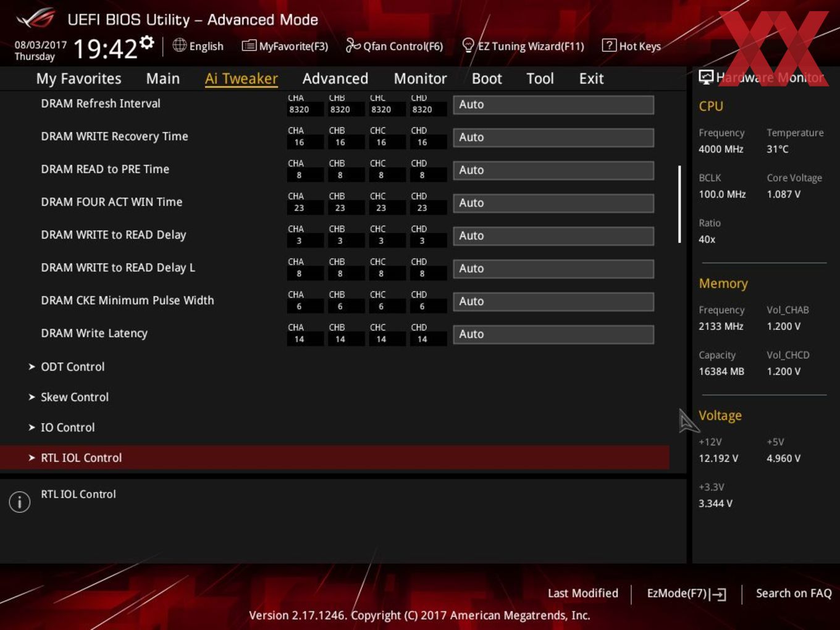
Task: Switch to the Main tab
Action: point(163,78)
